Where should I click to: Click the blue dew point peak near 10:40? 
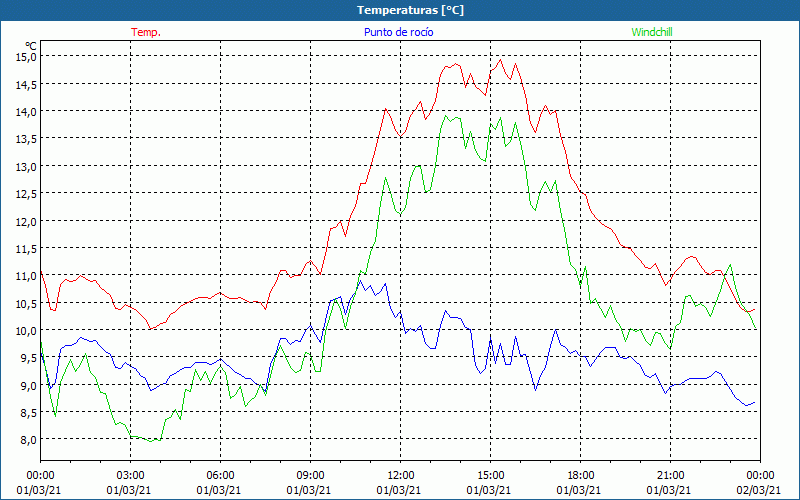[x=360, y=281]
